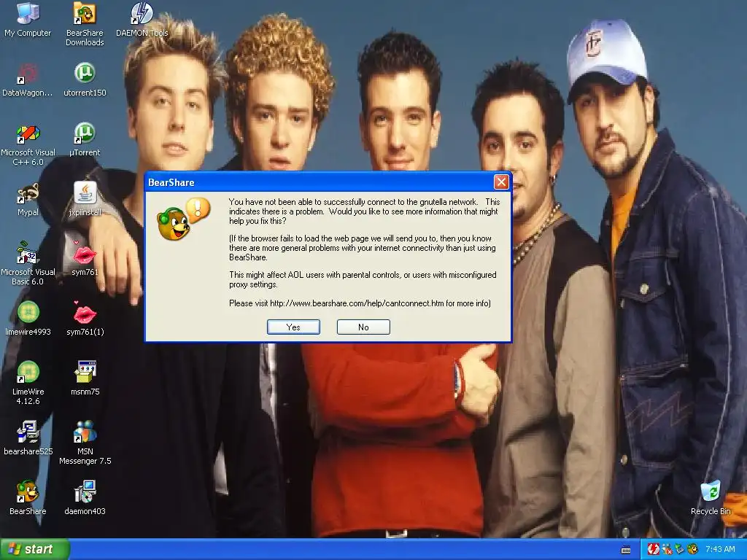Select the DataWagon desktop shortcut
This screenshot has width=747, height=560.
pyautogui.click(x=28, y=80)
